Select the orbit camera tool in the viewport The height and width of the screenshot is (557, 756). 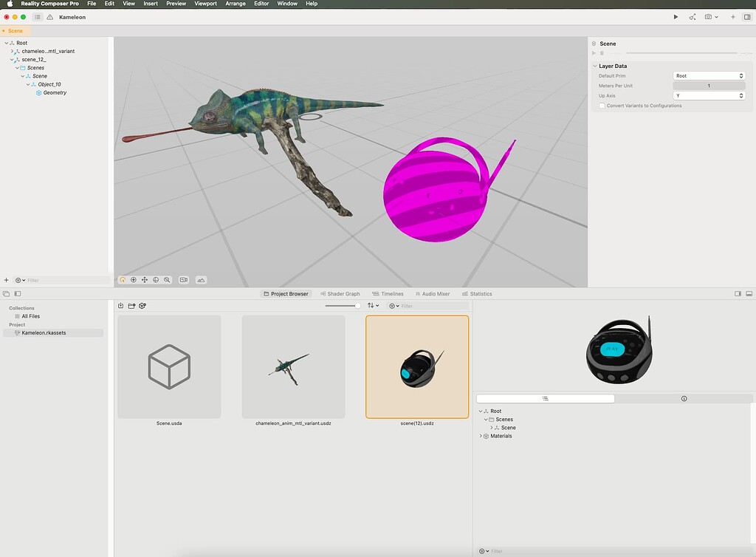(123, 279)
